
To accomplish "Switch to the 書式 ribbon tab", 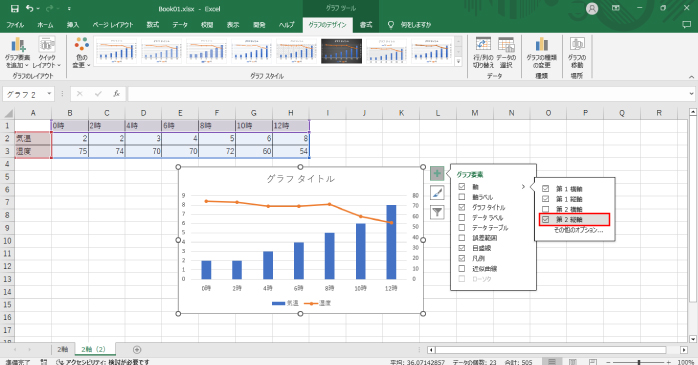I will [366, 25].
